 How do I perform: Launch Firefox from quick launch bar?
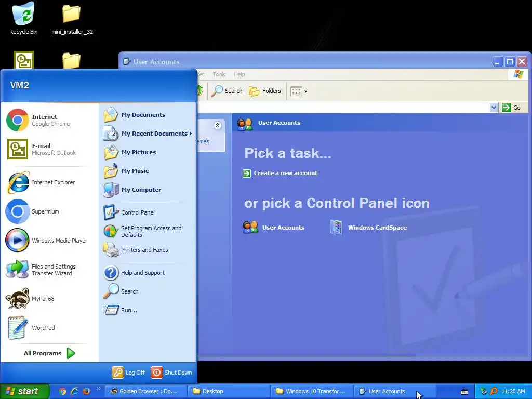(x=86, y=391)
